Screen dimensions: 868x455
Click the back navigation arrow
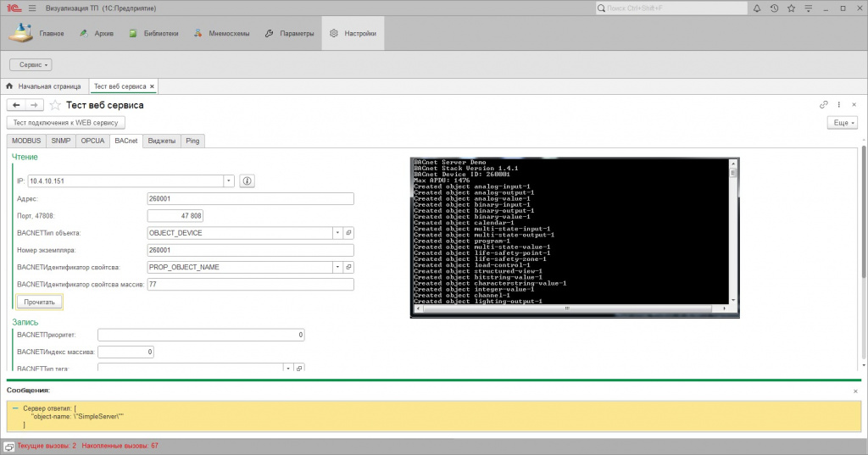pos(17,105)
